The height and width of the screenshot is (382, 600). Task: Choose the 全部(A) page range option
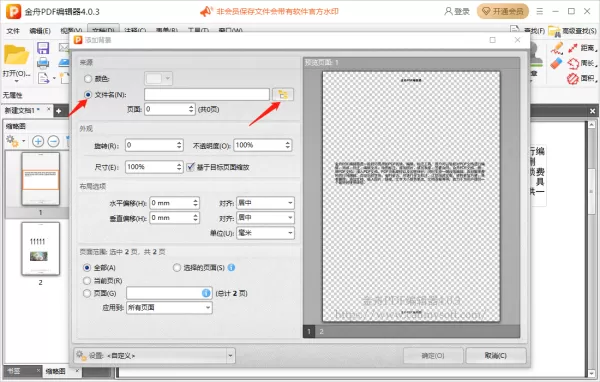click(87, 268)
